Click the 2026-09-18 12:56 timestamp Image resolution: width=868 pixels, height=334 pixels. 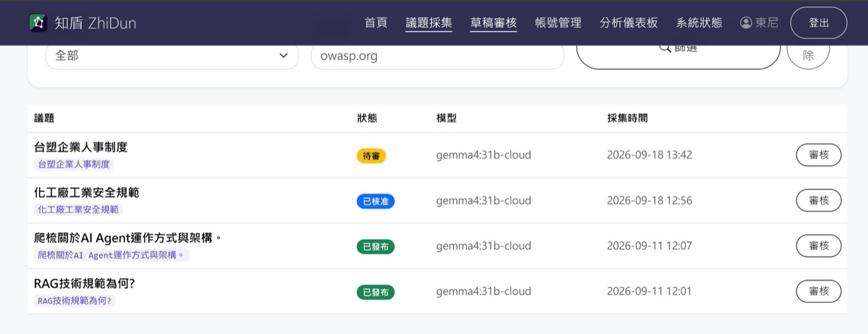pos(650,200)
